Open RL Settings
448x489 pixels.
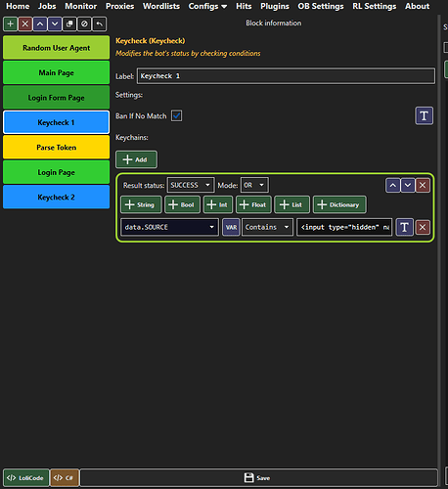(375, 6)
